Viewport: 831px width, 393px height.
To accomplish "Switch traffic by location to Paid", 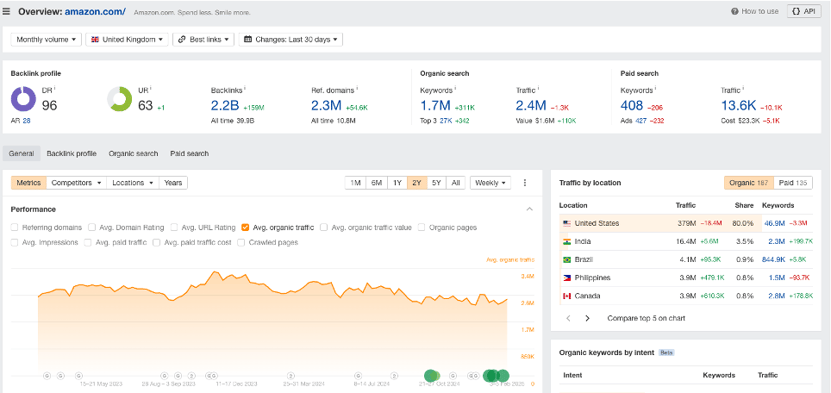I will point(793,183).
